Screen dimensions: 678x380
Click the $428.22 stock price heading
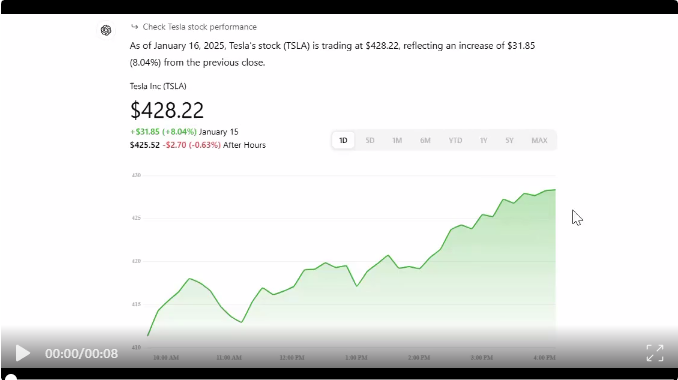(167, 110)
